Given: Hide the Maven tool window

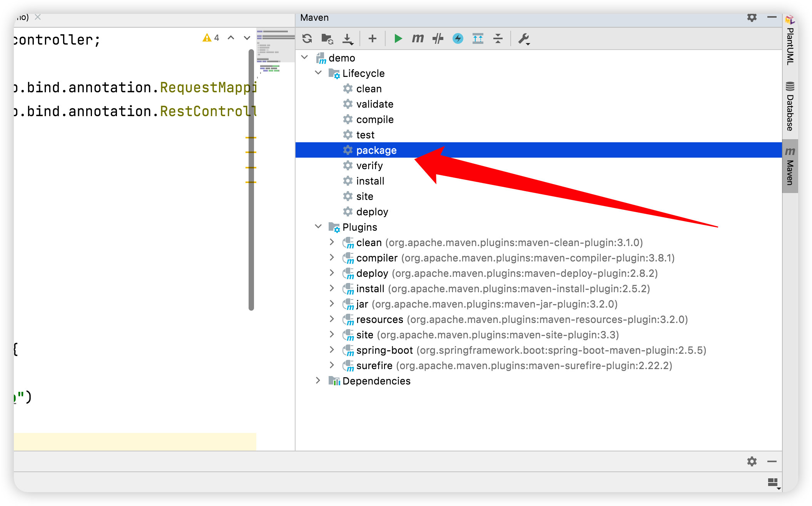Looking at the screenshot, I should pos(772,18).
